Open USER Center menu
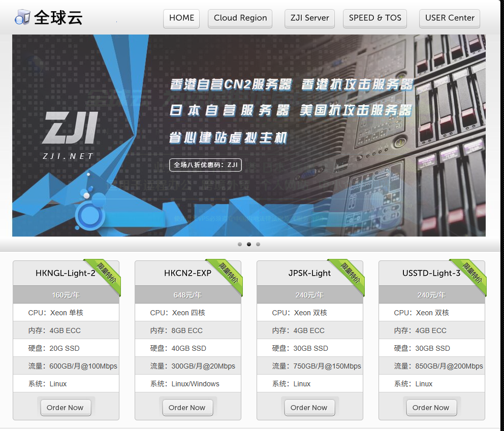 (x=449, y=18)
